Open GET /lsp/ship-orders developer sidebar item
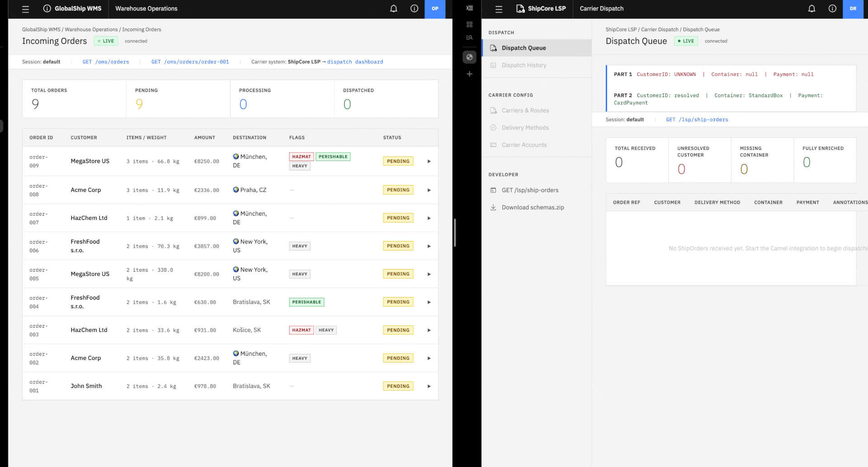This screenshot has height=467, width=868. pyautogui.click(x=537, y=190)
